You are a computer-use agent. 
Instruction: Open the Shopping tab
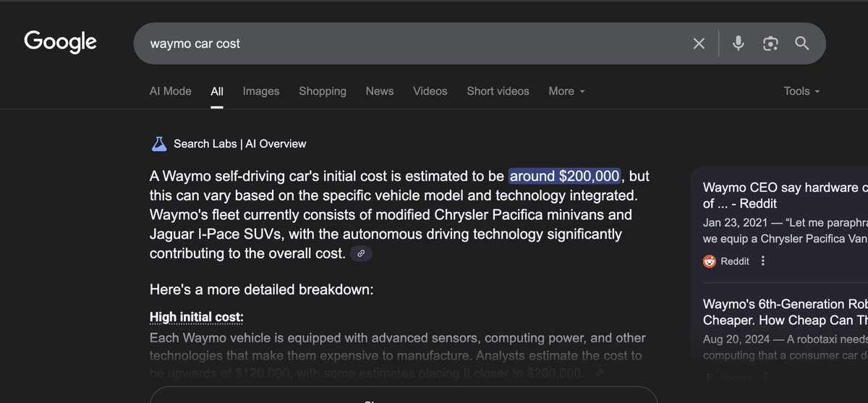(x=323, y=91)
